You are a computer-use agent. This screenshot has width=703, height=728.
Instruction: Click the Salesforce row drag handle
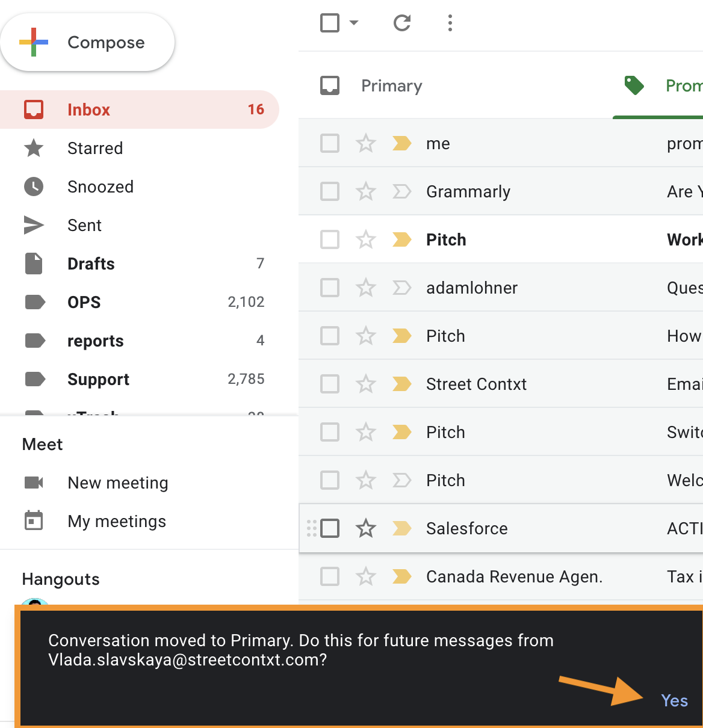coord(312,528)
